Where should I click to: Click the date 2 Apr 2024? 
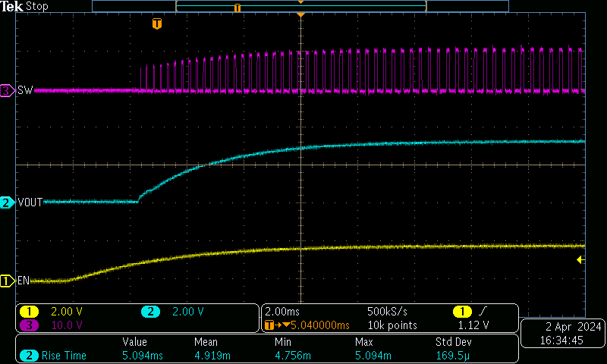pos(574,327)
